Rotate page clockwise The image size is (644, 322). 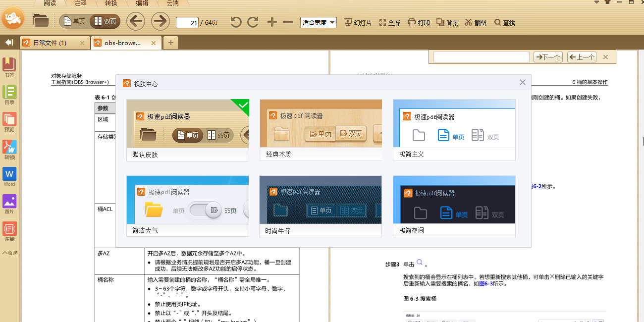click(253, 22)
